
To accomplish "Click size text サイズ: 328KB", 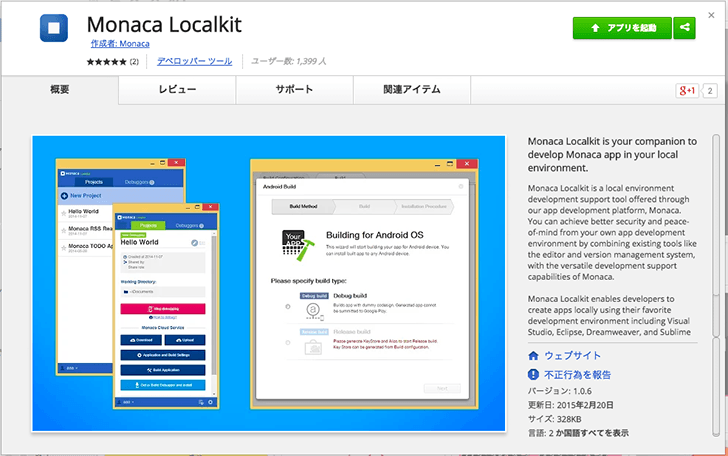I will coord(554,419).
